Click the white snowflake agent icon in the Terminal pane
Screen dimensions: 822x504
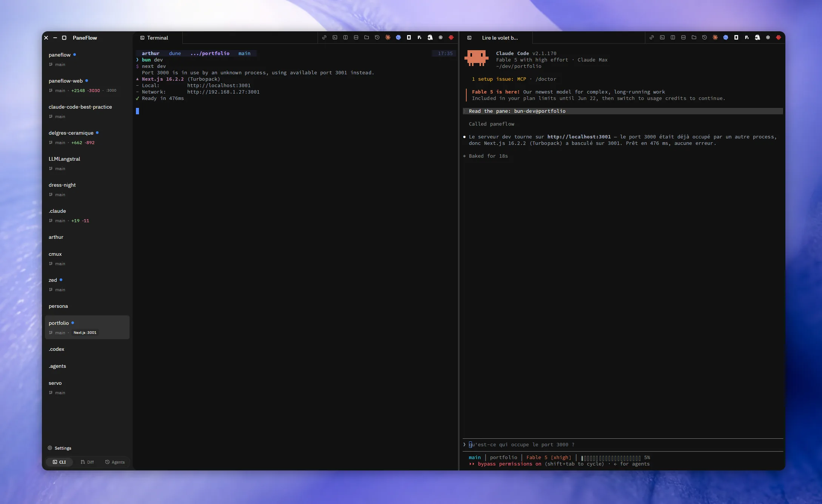coord(440,38)
